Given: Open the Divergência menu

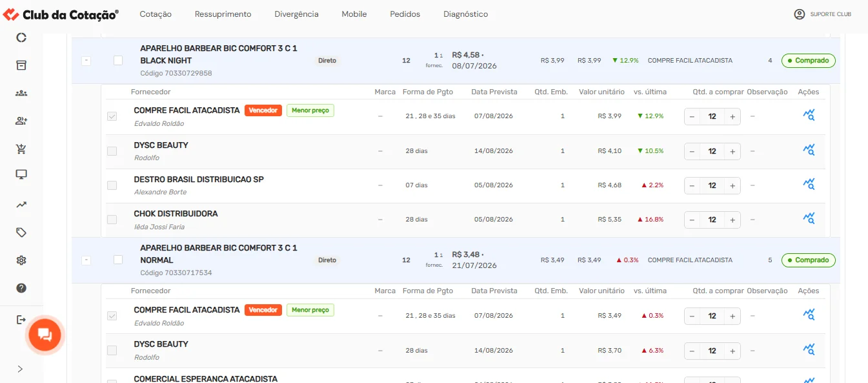Looking at the screenshot, I should pyautogui.click(x=296, y=14).
